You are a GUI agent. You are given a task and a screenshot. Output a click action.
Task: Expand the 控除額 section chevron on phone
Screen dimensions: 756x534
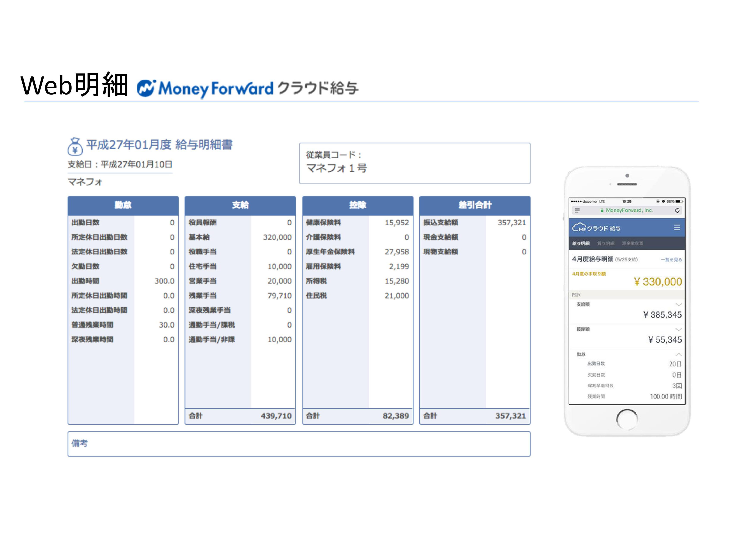click(678, 329)
